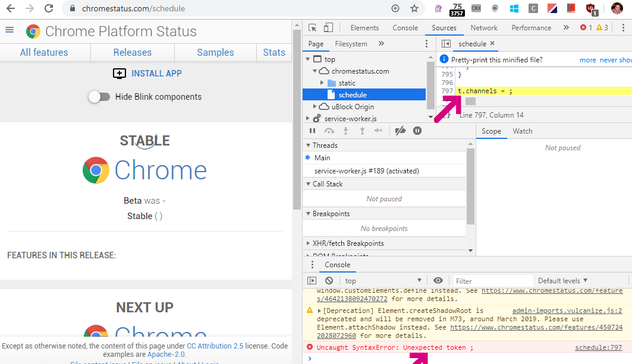Click the eye icon to create live expression
This screenshot has width=632, height=364.
438,280
